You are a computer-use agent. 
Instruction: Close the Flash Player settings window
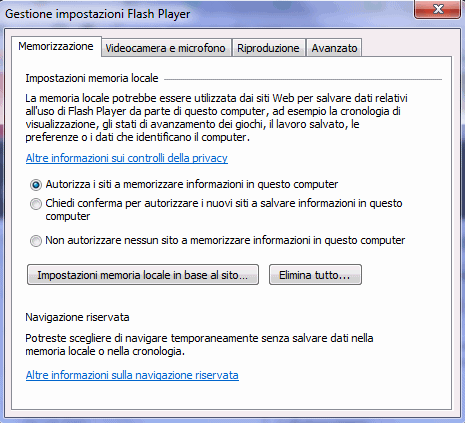438,9
